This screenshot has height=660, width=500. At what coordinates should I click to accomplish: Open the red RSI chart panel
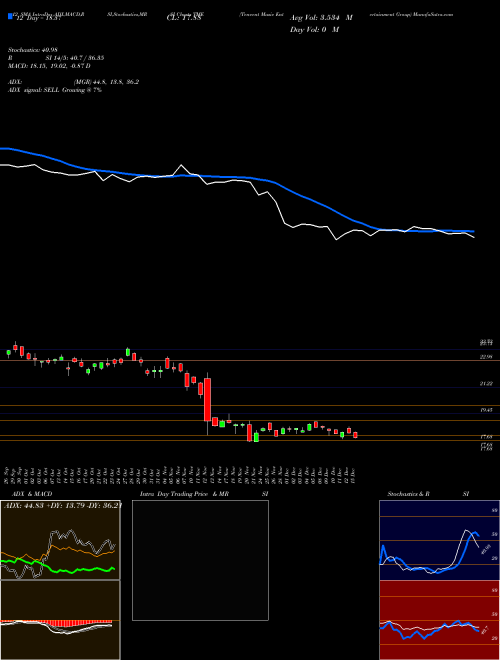pos(439,620)
